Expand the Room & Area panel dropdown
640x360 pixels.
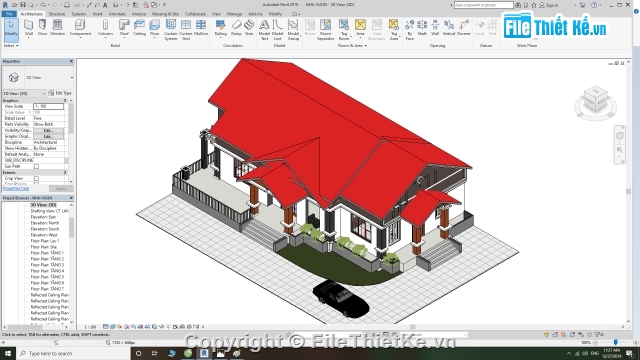pyautogui.click(x=353, y=46)
